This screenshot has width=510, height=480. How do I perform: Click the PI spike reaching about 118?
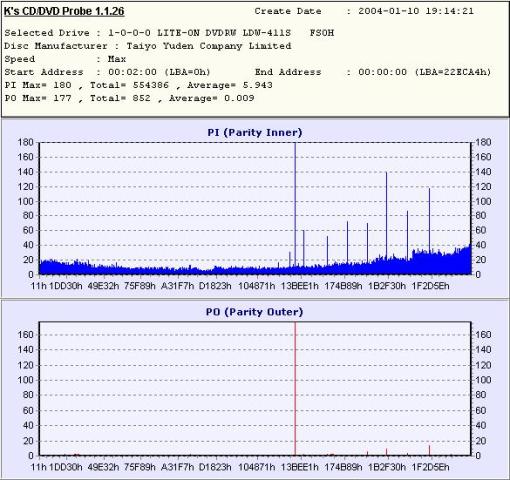pyautogui.click(x=429, y=230)
